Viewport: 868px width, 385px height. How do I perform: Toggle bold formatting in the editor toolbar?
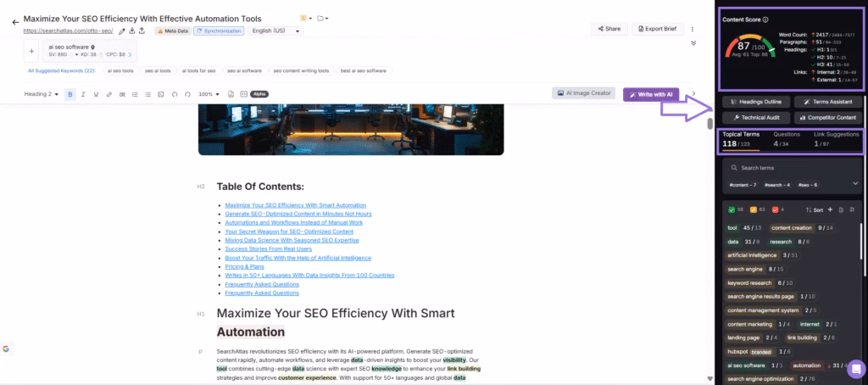(x=70, y=94)
